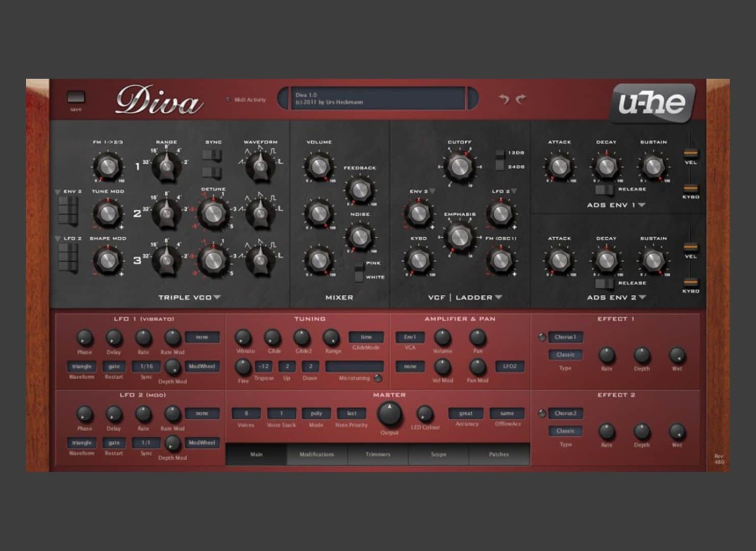Click the mixer Feedback knob
Screen dimensions: 756x551
tap(359, 189)
